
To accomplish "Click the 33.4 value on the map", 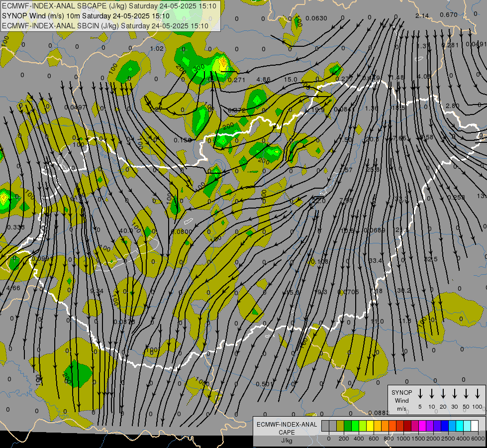I will click(x=376, y=260).
